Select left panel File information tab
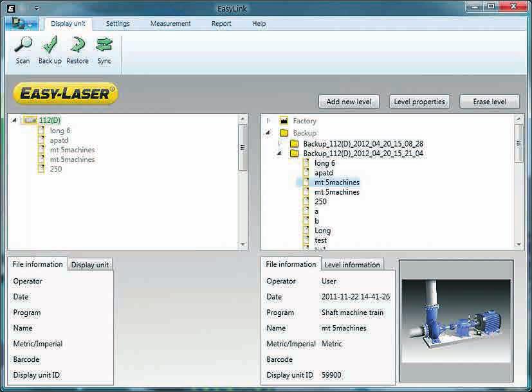 click(x=38, y=264)
